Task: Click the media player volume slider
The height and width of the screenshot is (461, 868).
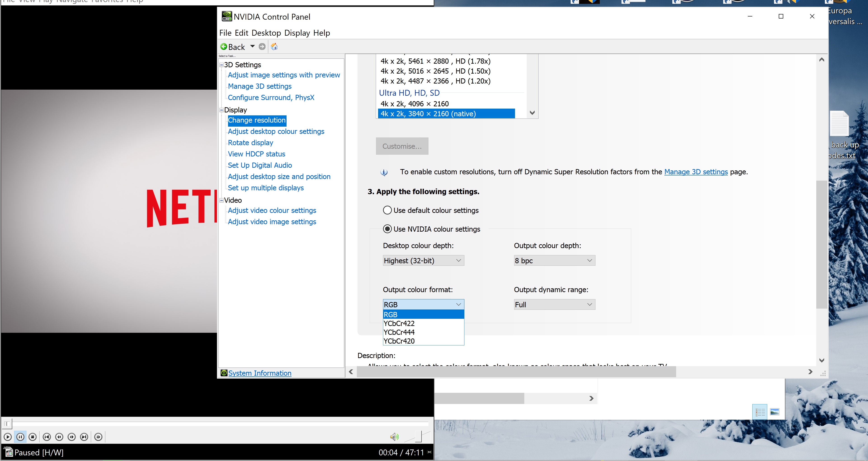Action: click(x=418, y=436)
